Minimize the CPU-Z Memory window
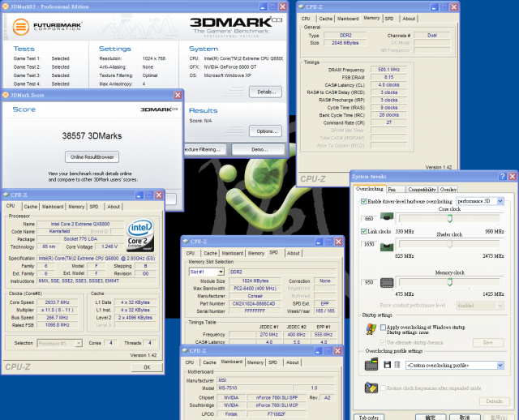519x420 pixels. 435,7
